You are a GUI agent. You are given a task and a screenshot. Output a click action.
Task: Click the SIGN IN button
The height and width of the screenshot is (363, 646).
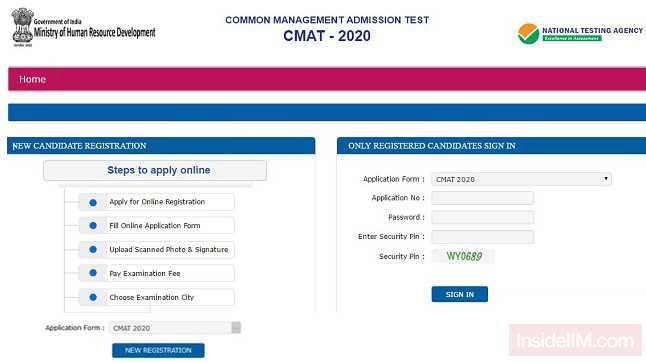click(x=460, y=294)
